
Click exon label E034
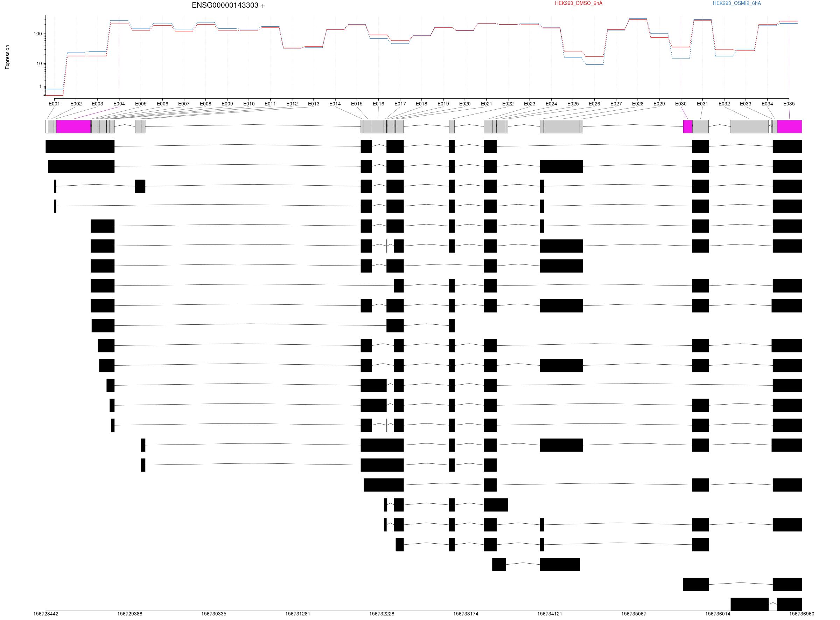coord(767,104)
